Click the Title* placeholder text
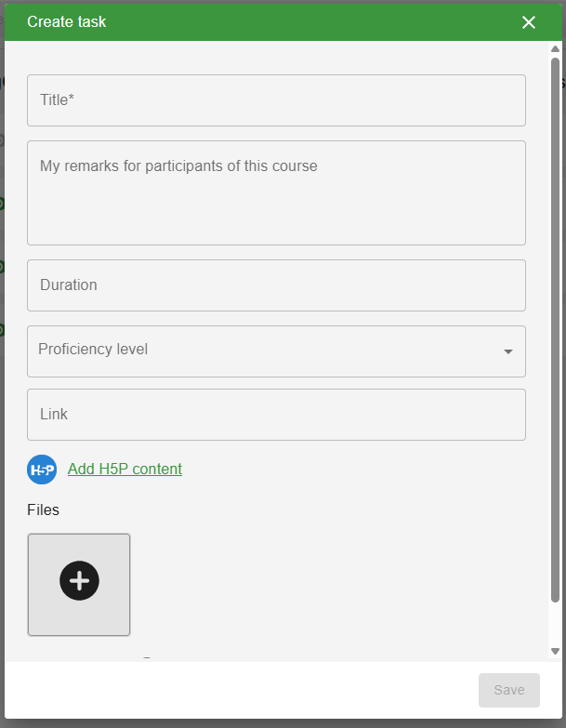 tap(57, 99)
